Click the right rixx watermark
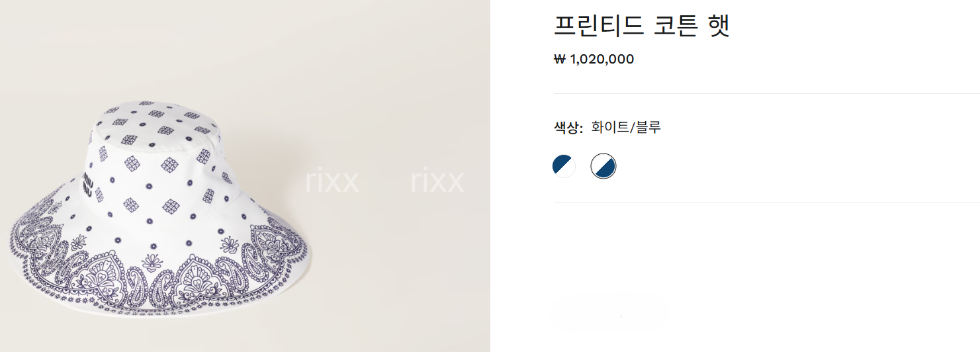The height and width of the screenshot is (352, 980). (x=437, y=181)
